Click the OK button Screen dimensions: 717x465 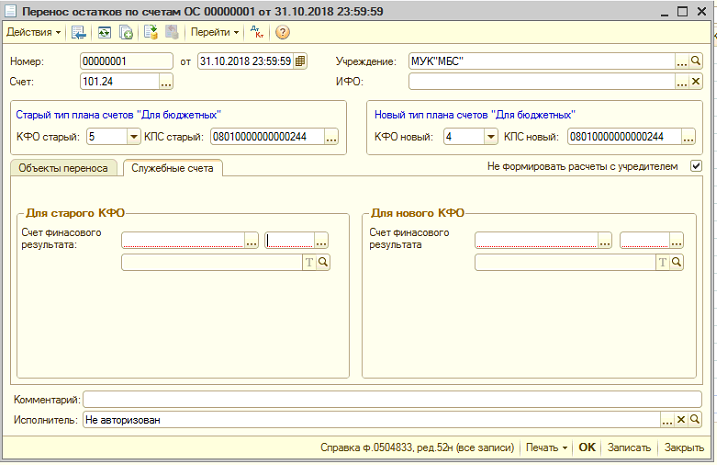(587, 447)
